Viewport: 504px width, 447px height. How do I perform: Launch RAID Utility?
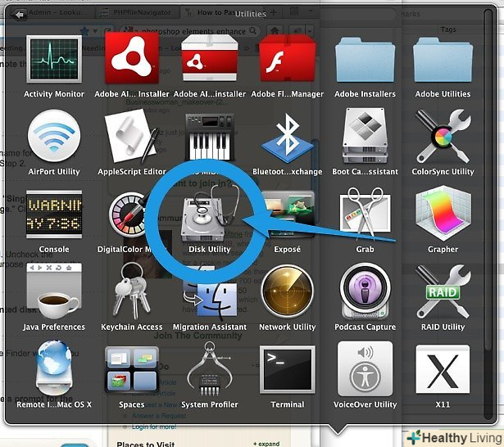(x=443, y=291)
